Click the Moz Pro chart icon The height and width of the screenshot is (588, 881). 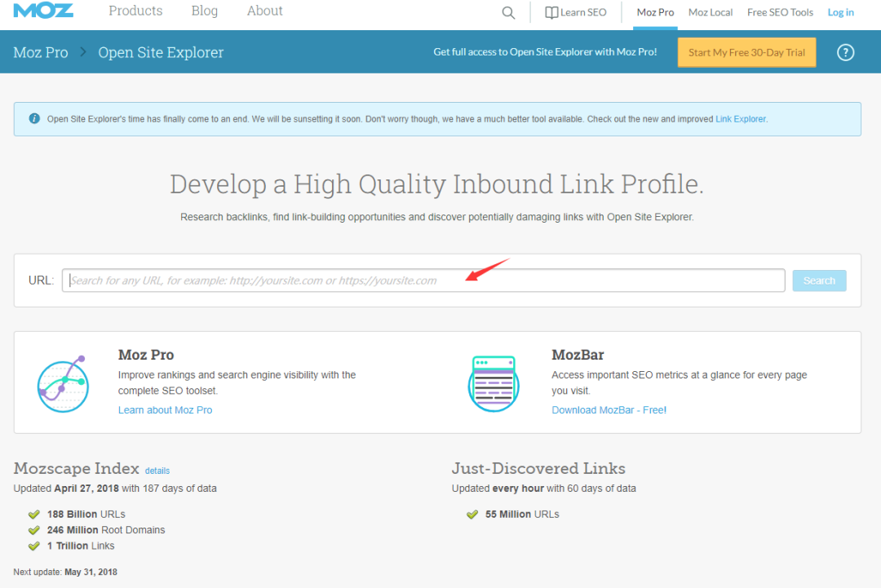click(x=62, y=382)
